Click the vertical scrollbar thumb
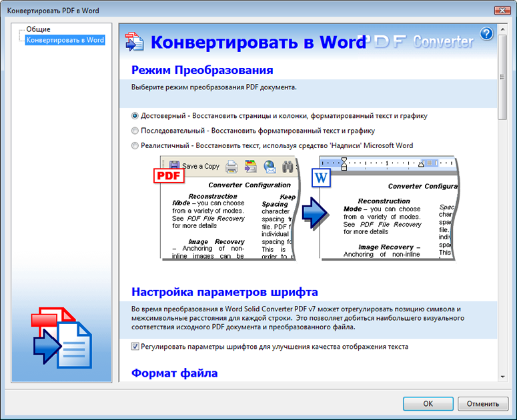The width and height of the screenshot is (517, 420). click(502, 77)
